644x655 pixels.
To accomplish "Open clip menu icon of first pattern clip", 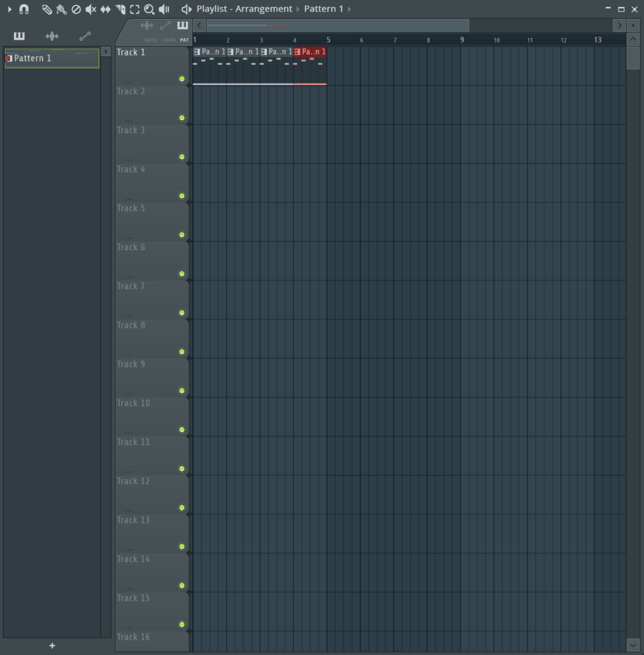I will click(x=197, y=52).
